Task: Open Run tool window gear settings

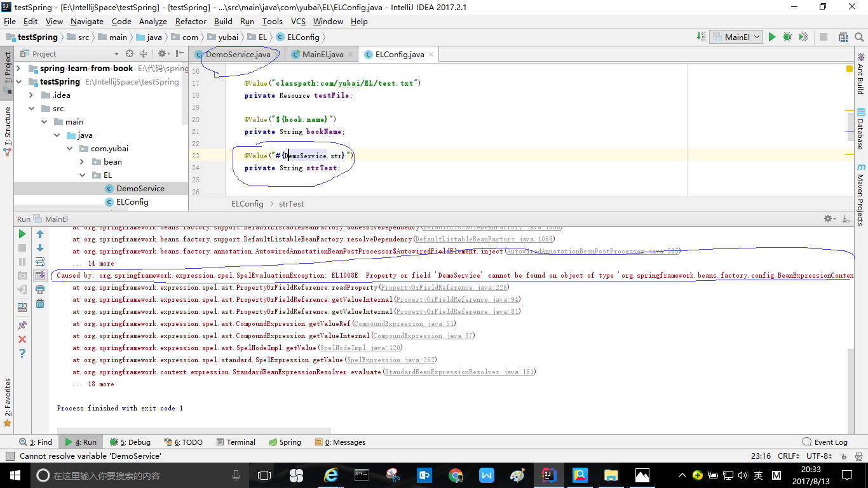Action: point(830,219)
